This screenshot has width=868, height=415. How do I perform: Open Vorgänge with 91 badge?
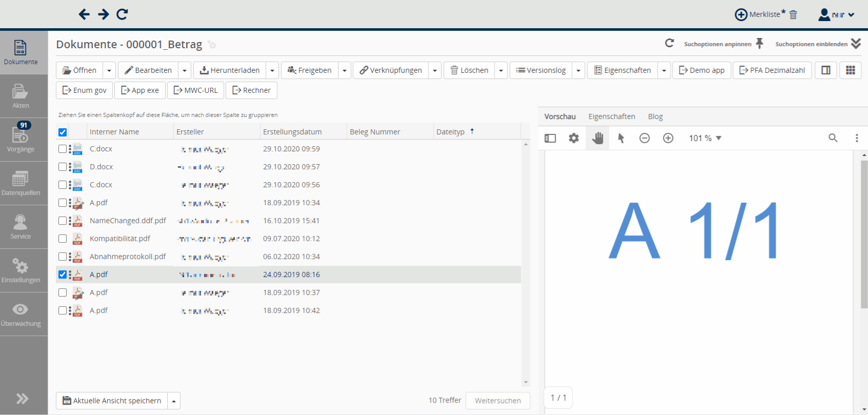pyautogui.click(x=21, y=140)
